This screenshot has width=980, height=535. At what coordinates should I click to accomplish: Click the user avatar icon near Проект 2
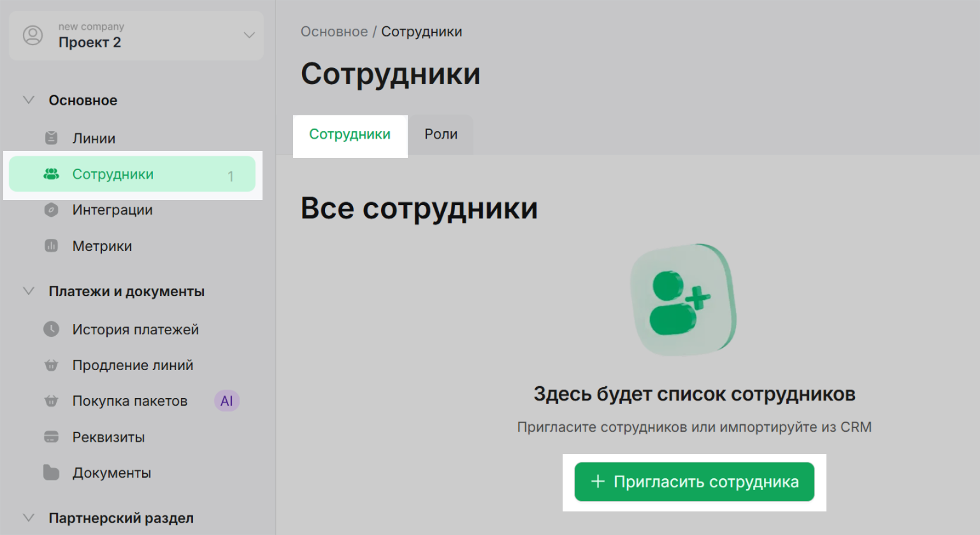(33, 36)
